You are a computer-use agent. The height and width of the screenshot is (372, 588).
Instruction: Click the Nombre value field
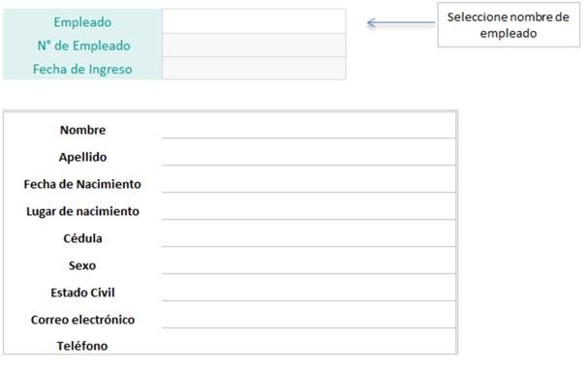309,127
